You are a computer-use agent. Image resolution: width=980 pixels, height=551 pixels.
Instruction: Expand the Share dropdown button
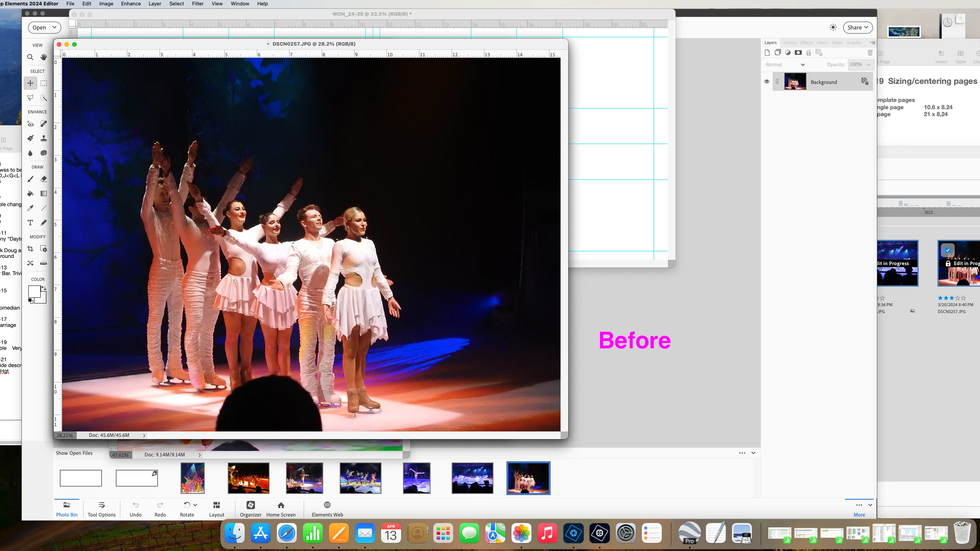tap(858, 28)
